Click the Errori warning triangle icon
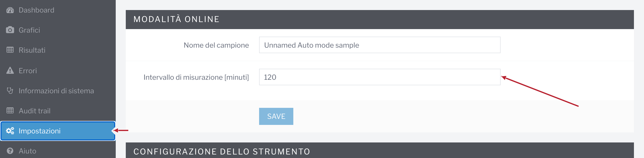Screen dimensions: 644x158 10,70
